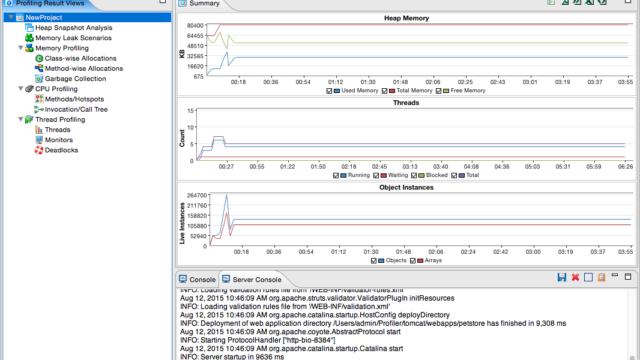
Task: Open the Methods/Hotspots view
Action: (x=74, y=99)
